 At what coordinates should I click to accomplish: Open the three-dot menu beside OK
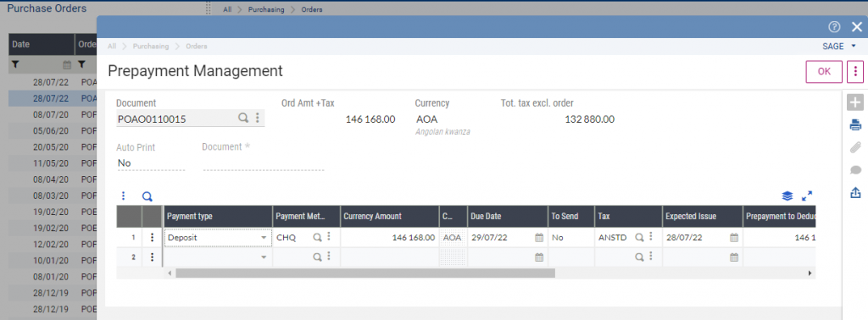coord(855,71)
